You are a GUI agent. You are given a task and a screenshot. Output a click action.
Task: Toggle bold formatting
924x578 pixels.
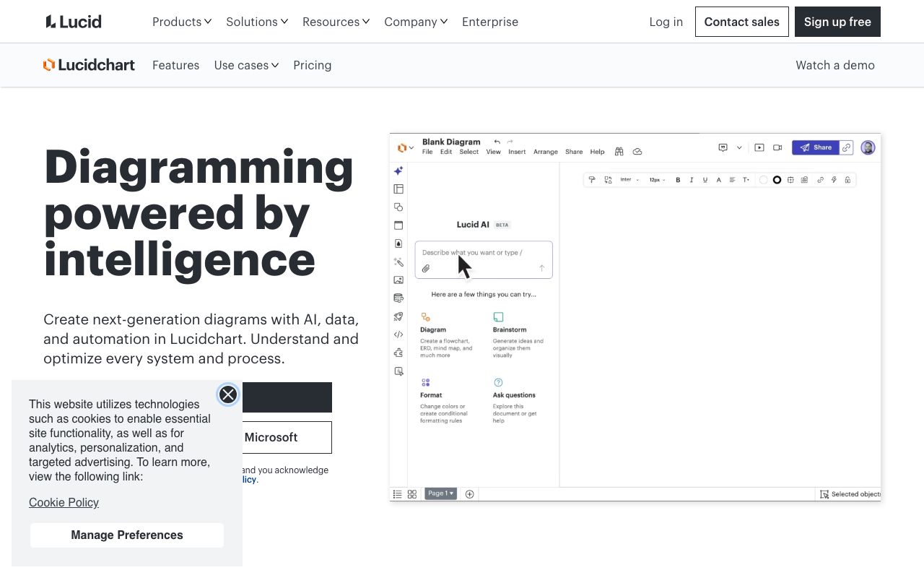[678, 180]
